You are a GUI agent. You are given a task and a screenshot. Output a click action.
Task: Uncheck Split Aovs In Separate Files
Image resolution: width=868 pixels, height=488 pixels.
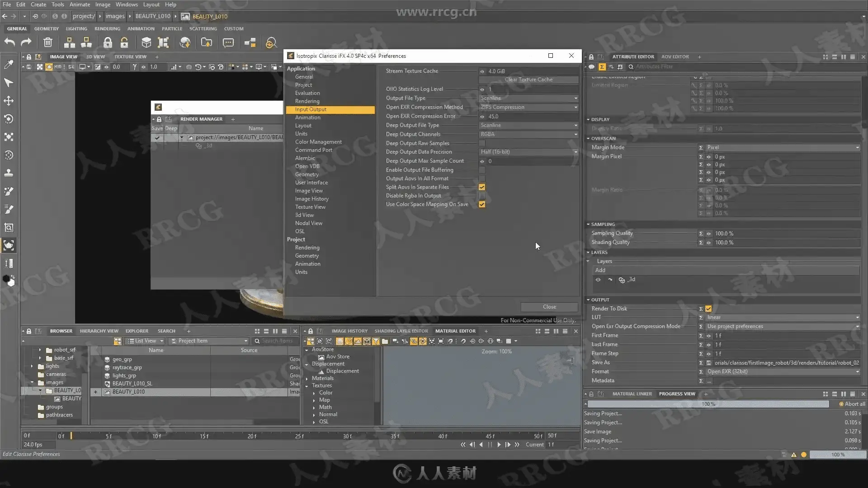click(482, 187)
